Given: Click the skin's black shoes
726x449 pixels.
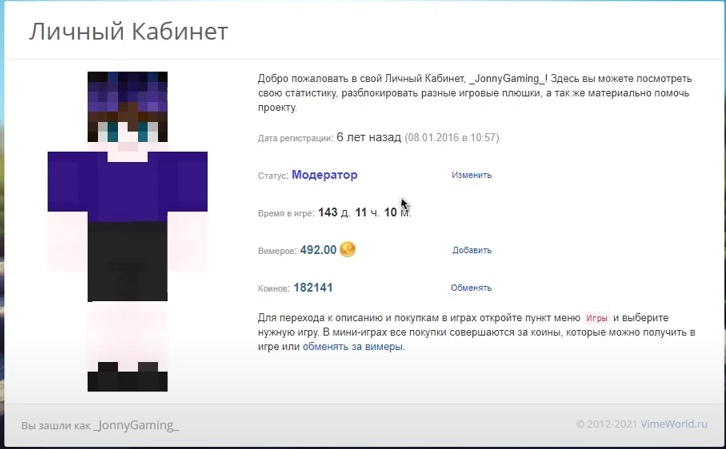Looking at the screenshot, I should tap(127, 379).
